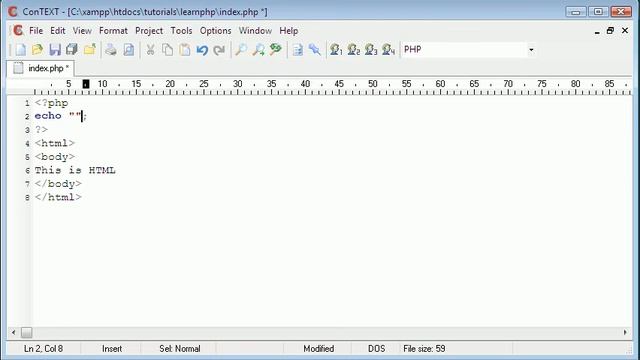The height and width of the screenshot is (360, 640).
Task: Open Find with the magnifier icon
Action: pos(241,50)
